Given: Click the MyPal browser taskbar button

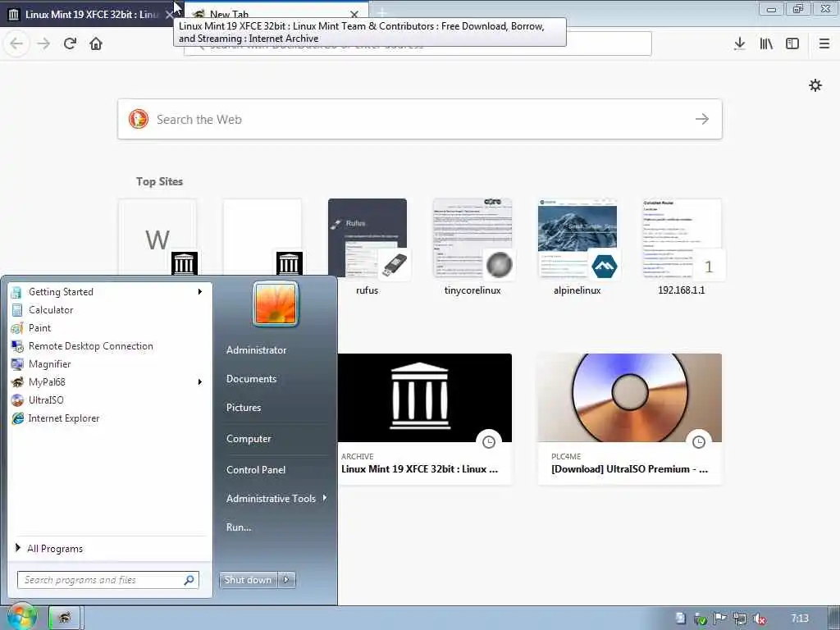Looking at the screenshot, I should [x=64, y=618].
